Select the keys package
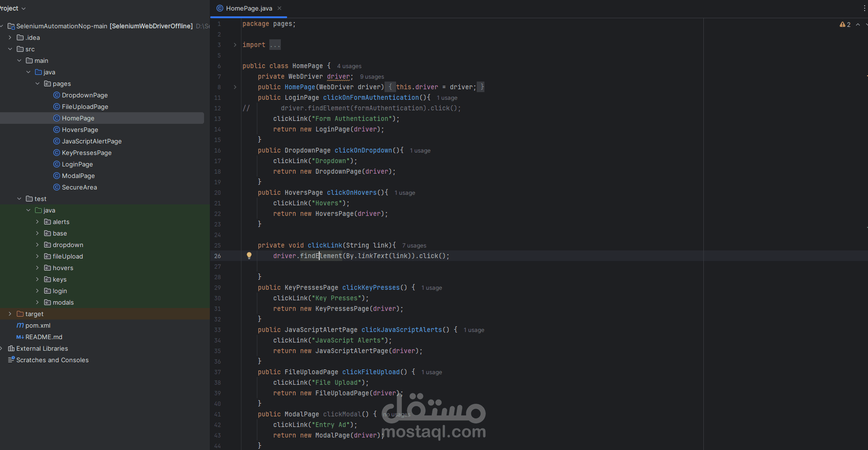The image size is (868, 450). point(60,279)
